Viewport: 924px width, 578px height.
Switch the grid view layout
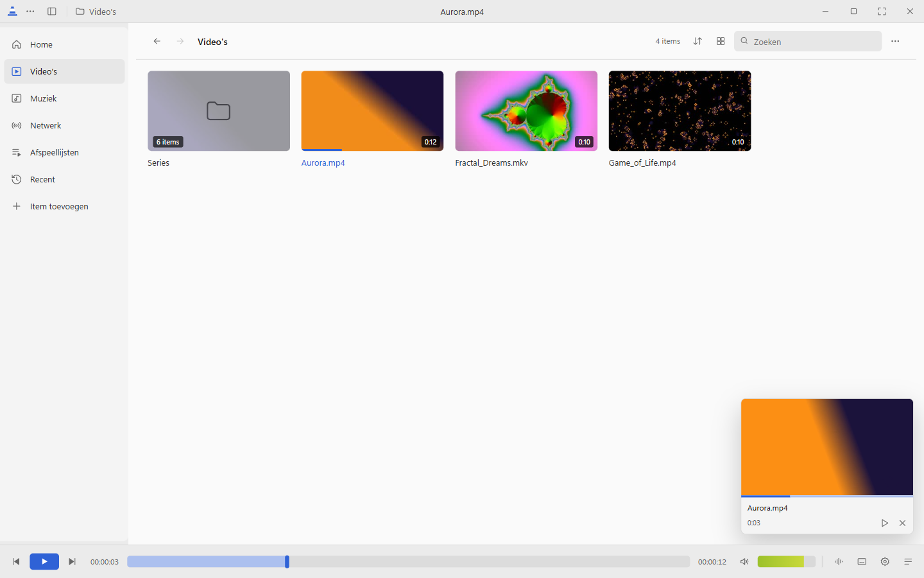[721, 41]
